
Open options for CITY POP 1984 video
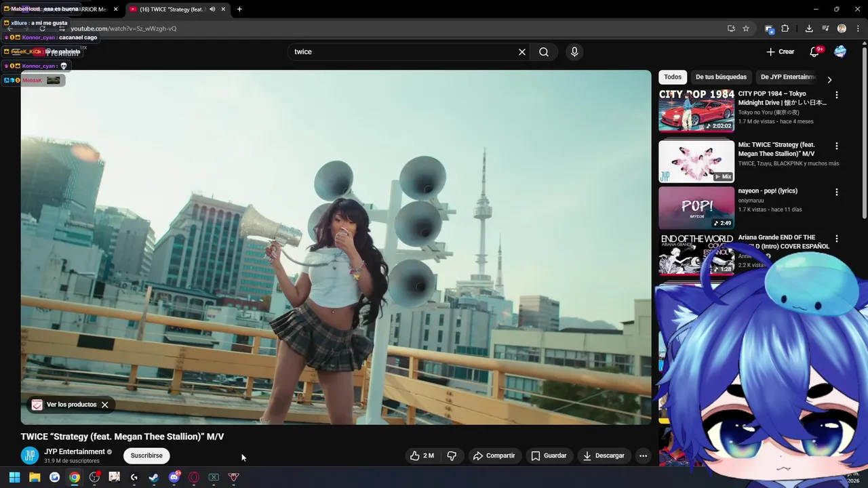click(837, 96)
